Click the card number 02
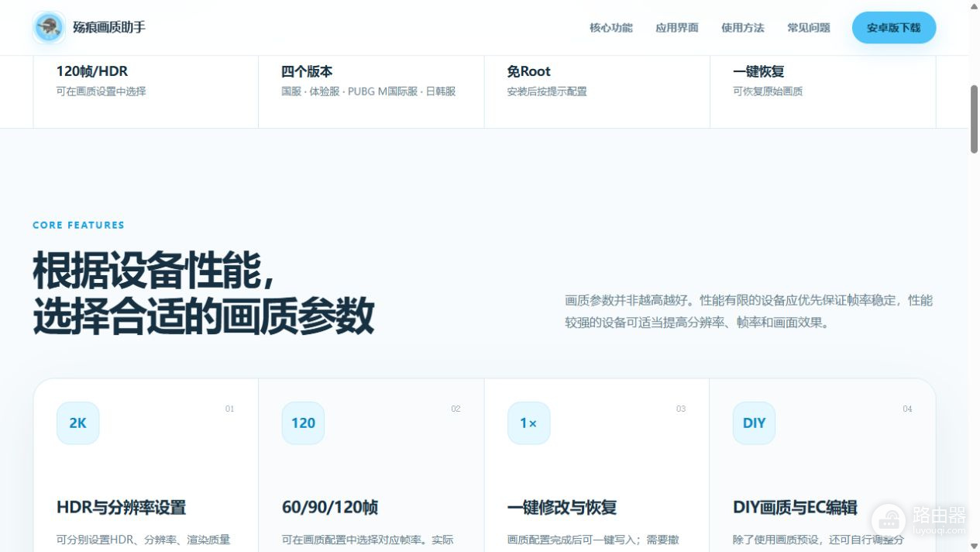Screen dimensions: 980x552 click(x=456, y=409)
